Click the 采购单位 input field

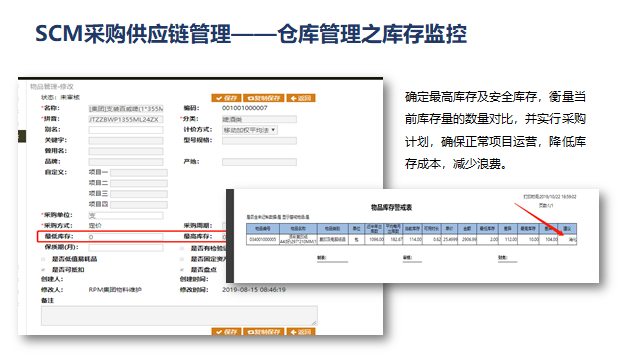click(x=126, y=216)
